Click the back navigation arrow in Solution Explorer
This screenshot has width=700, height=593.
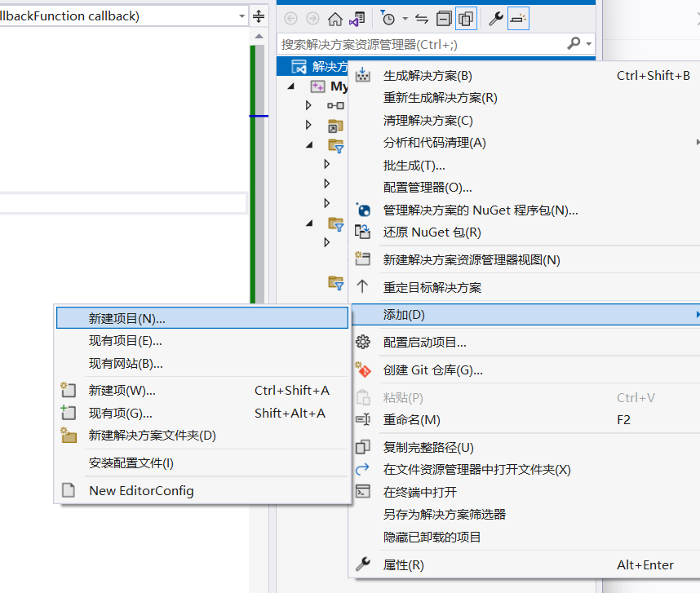(x=290, y=19)
